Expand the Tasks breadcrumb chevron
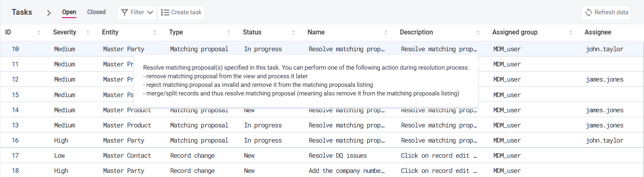The image size is (644, 177). [49, 13]
